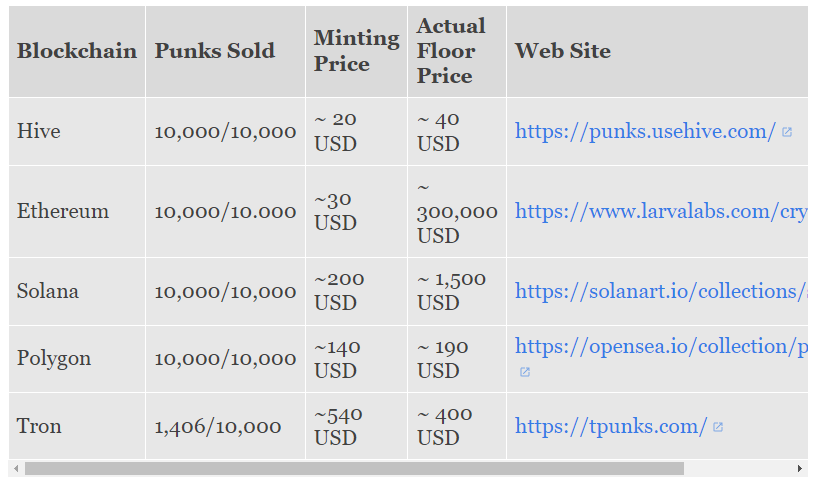Click the empty scrollbar track right of thumb
The image size is (826, 493).
click(739, 468)
